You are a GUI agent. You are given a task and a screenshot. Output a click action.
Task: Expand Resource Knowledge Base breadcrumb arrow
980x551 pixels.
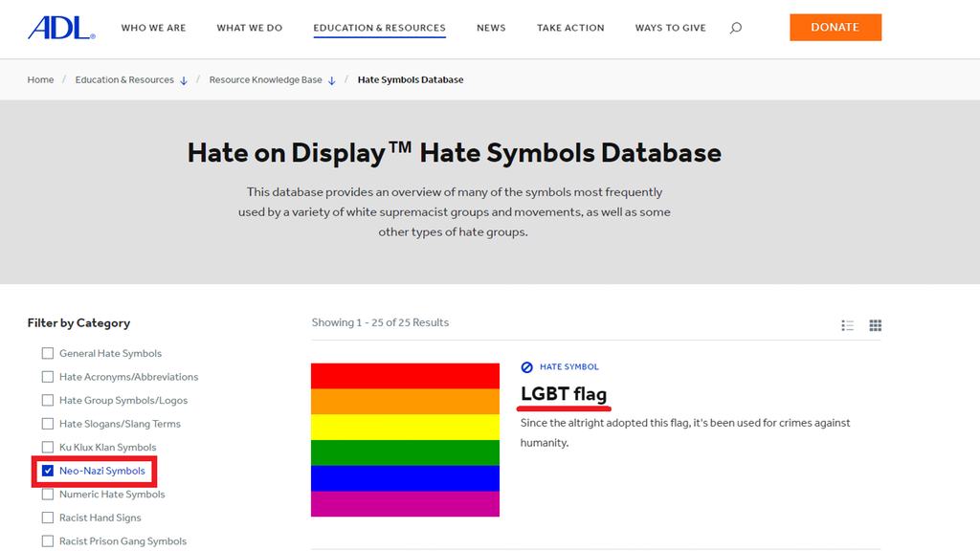tap(332, 80)
